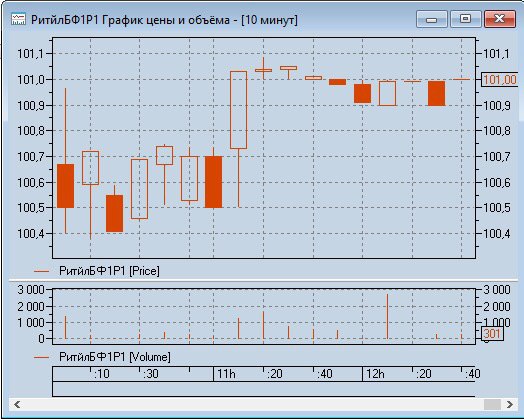Click the current price marker 101,00

pyautogui.click(x=500, y=80)
